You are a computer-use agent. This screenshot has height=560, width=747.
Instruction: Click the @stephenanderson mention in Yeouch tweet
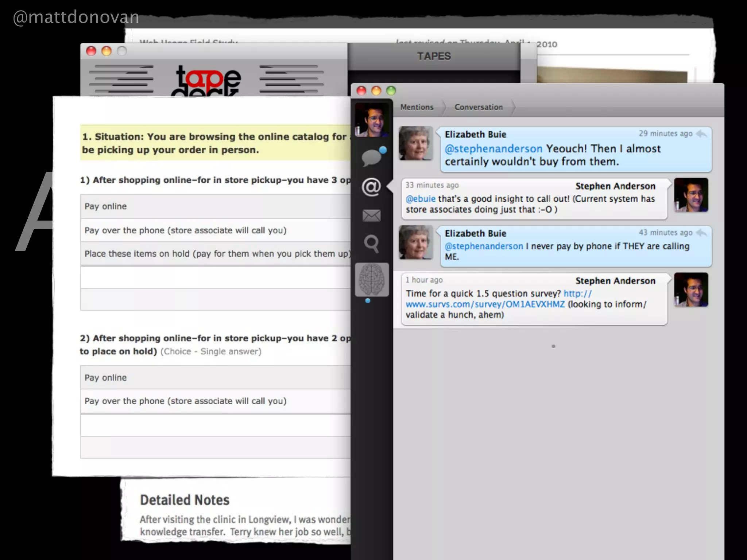(x=493, y=149)
